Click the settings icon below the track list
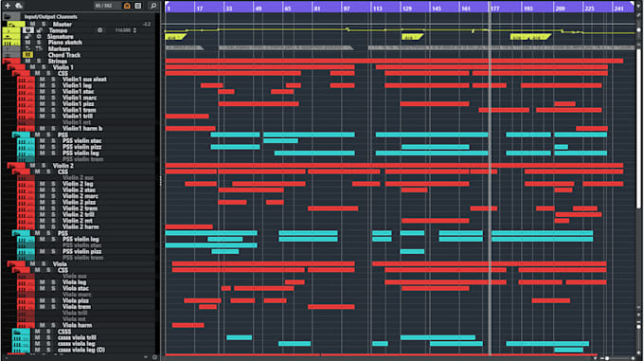Viewport: 644px width, 361px height. pos(154,357)
